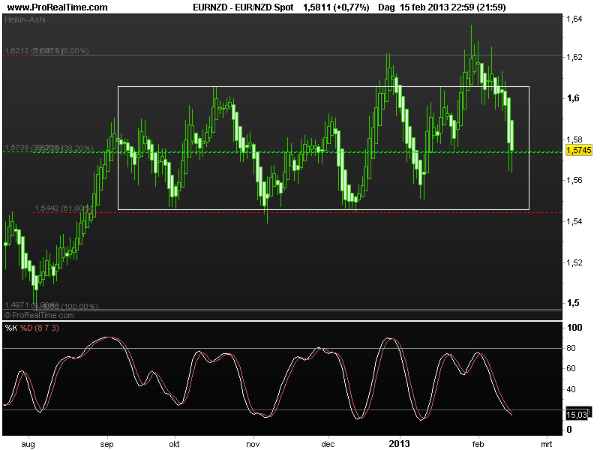Open stochastic settings (8 7 3)

click(x=47, y=328)
